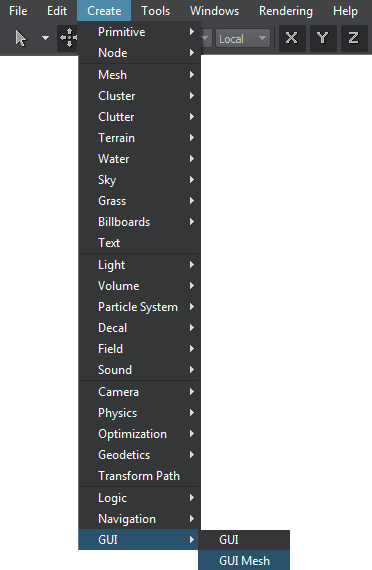The height and width of the screenshot is (570, 372).
Task: Create a Text object
Action: pos(140,243)
